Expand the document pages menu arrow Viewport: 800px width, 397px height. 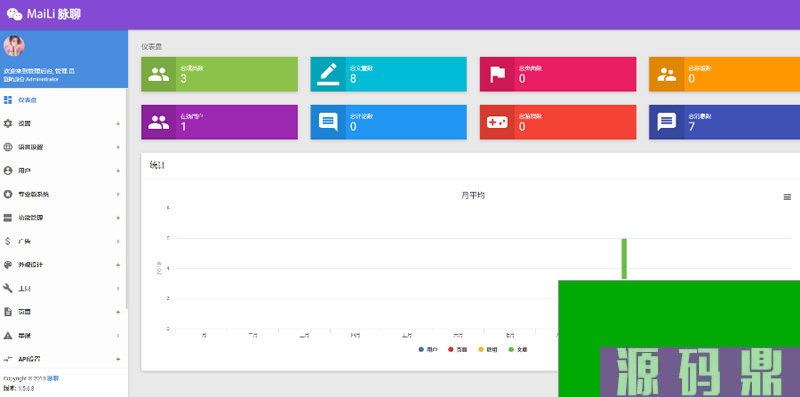pyautogui.click(x=118, y=312)
